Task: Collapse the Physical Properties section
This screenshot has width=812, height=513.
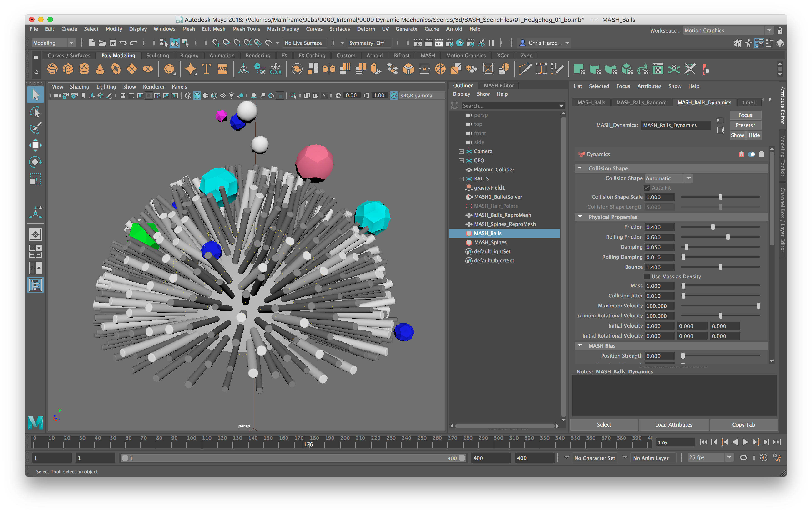Action: point(579,217)
